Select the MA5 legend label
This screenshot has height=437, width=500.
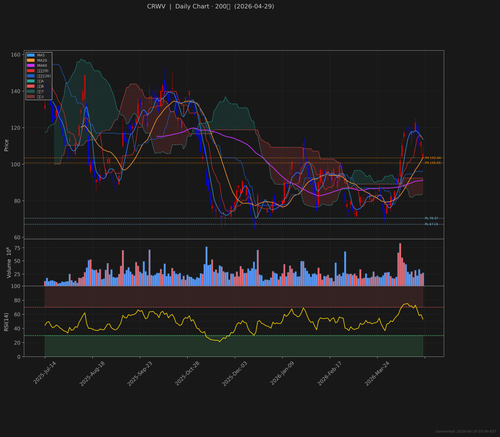[41, 55]
